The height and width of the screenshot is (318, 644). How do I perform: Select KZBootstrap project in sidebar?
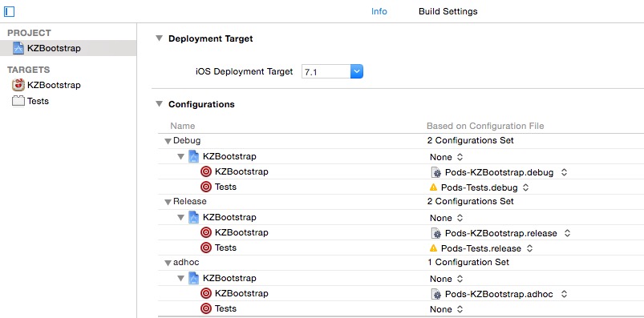(68, 48)
